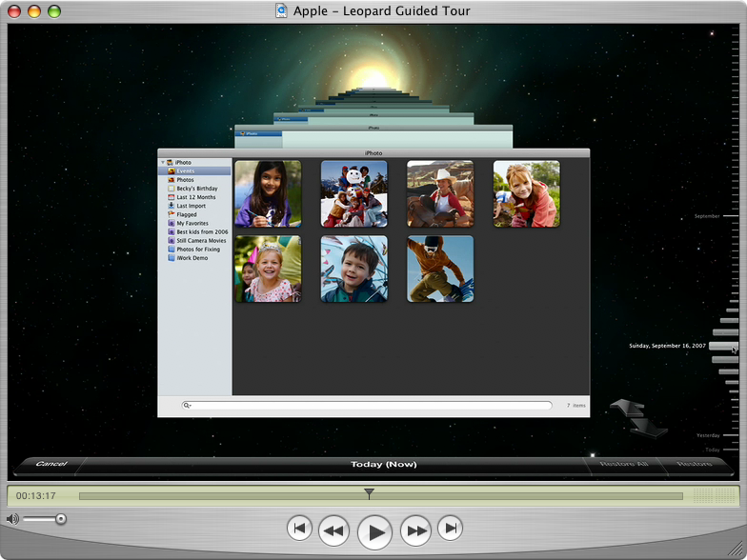Click the September timeline label
The width and height of the screenshot is (747, 560).
click(707, 216)
